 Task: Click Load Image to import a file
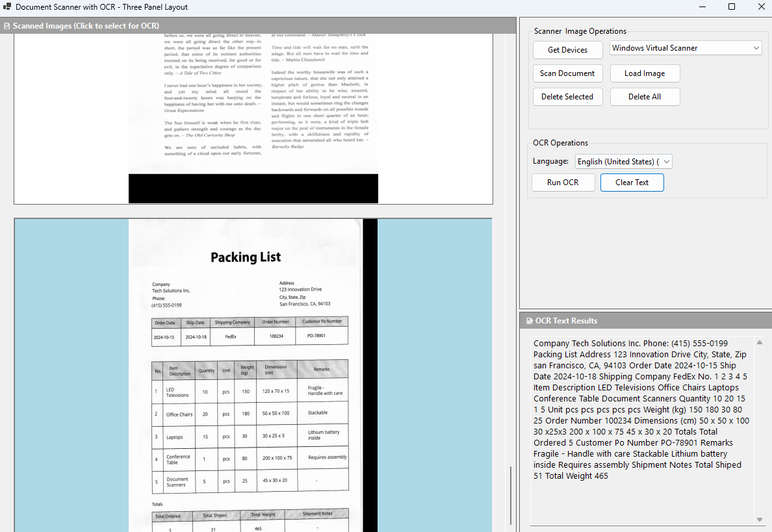click(645, 73)
